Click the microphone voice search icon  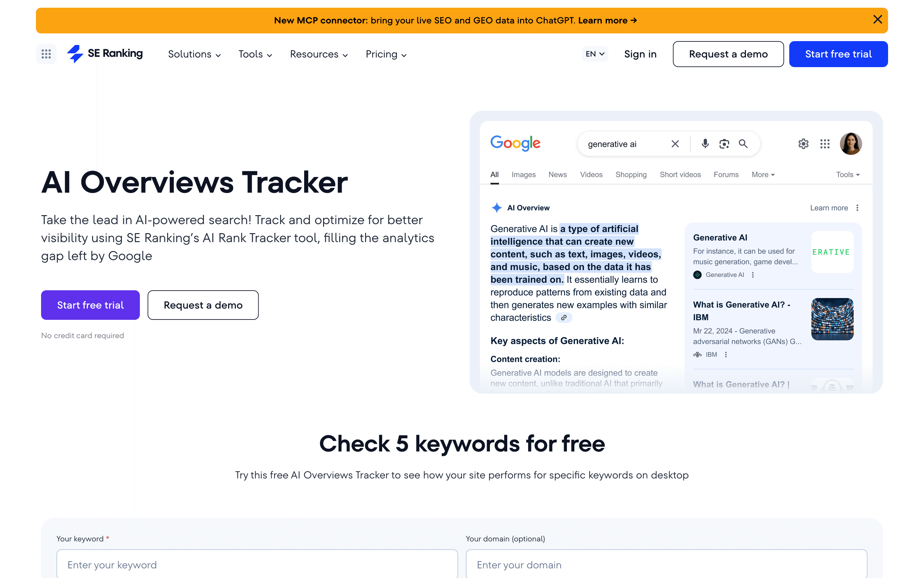pos(705,144)
